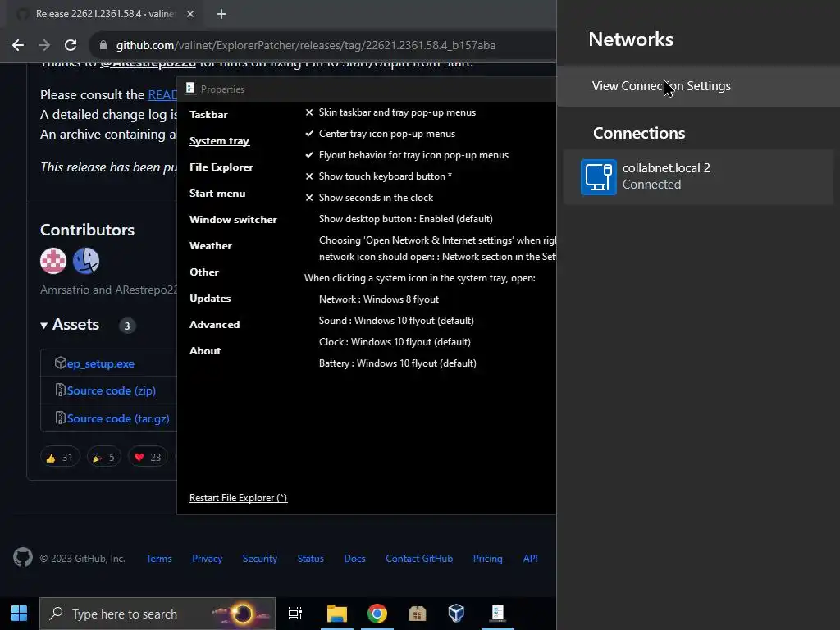This screenshot has height=630, width=840.
Task: Select the Start menu section
Action: [x=217, y=194]
